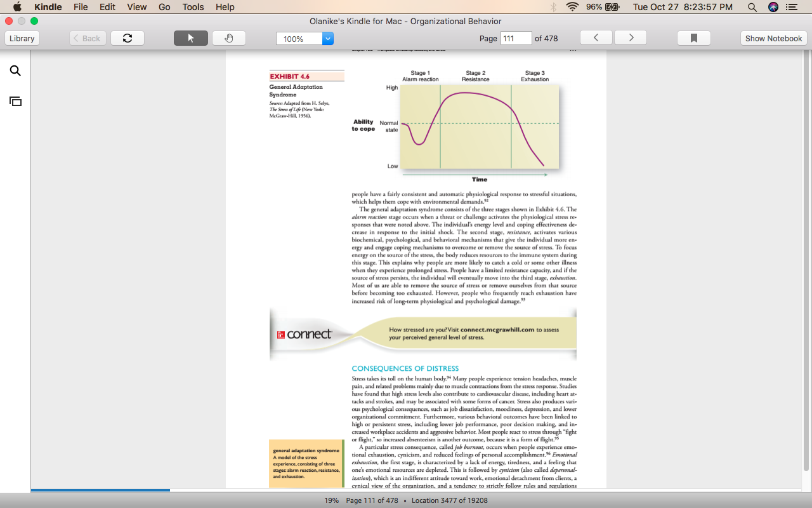Click the date and time in menu bar
The image size is (812, 508).
coord(683,7)
